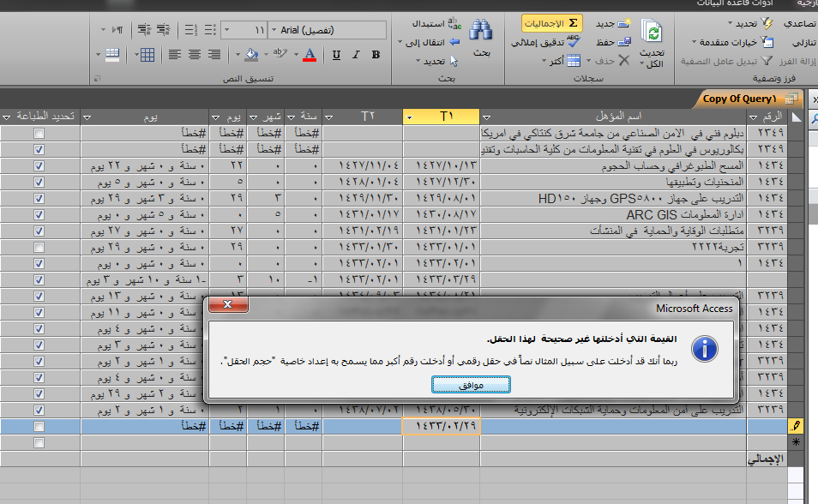Click the T١ cell containing ١٤٣٣/٠٢/٢٩ in edited row
818x504 pixels.
click(x=442, y=426)
